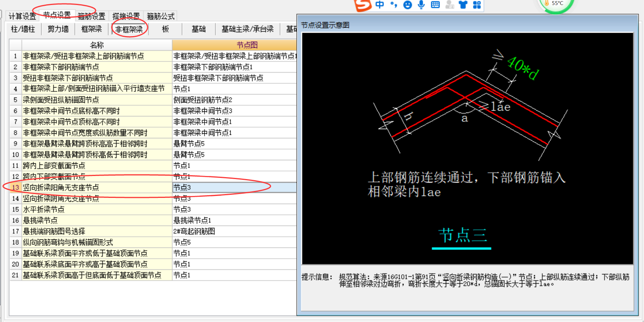Viewport: 644px width, 322px height.
Task: Click the 40*d value in the diagram
Action: click(x=523, y=68)
